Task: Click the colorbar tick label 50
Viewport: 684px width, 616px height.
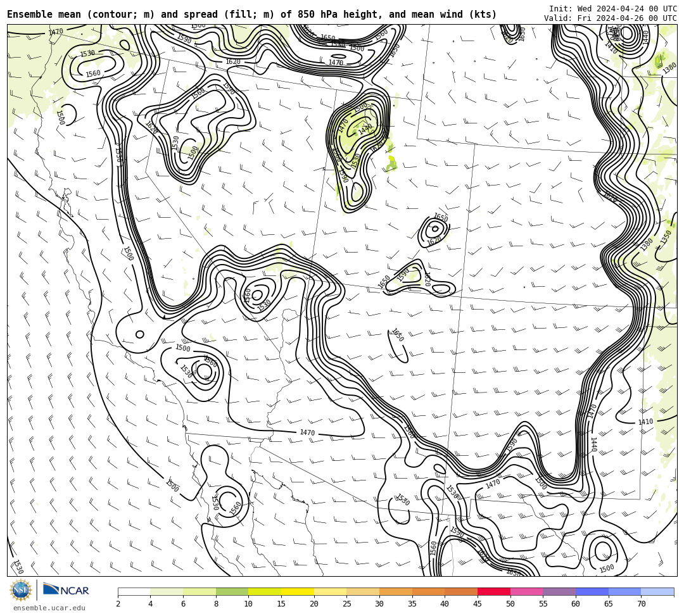Action: (x=510, y=604)
